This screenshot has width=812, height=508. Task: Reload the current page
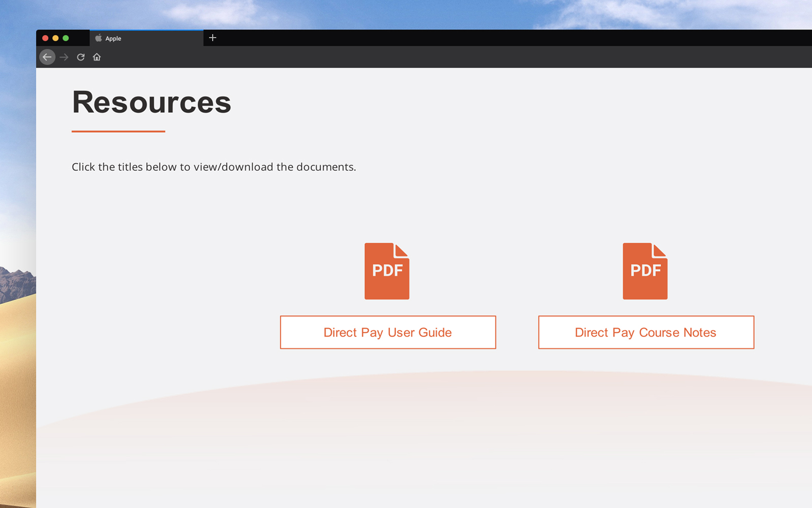coord(81,57)
